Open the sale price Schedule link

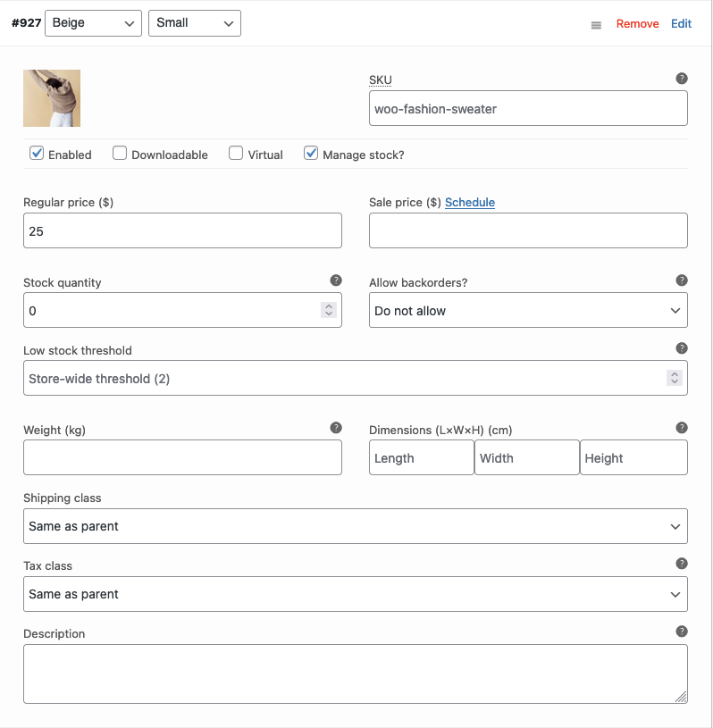click(470, 203)
